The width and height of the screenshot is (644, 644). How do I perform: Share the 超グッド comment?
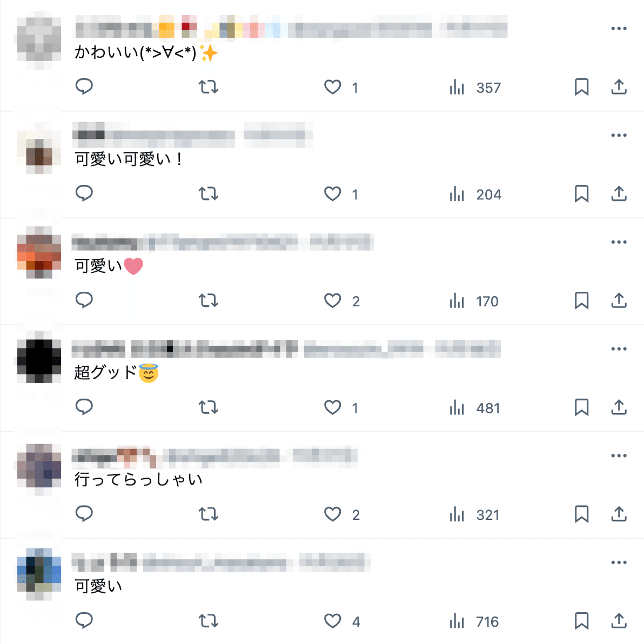click(619, 407)
